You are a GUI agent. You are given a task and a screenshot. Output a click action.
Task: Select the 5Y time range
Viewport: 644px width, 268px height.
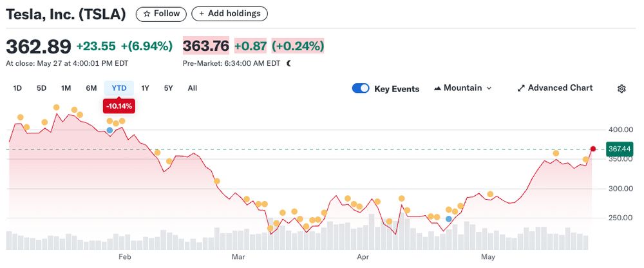(x=168, y=88)
